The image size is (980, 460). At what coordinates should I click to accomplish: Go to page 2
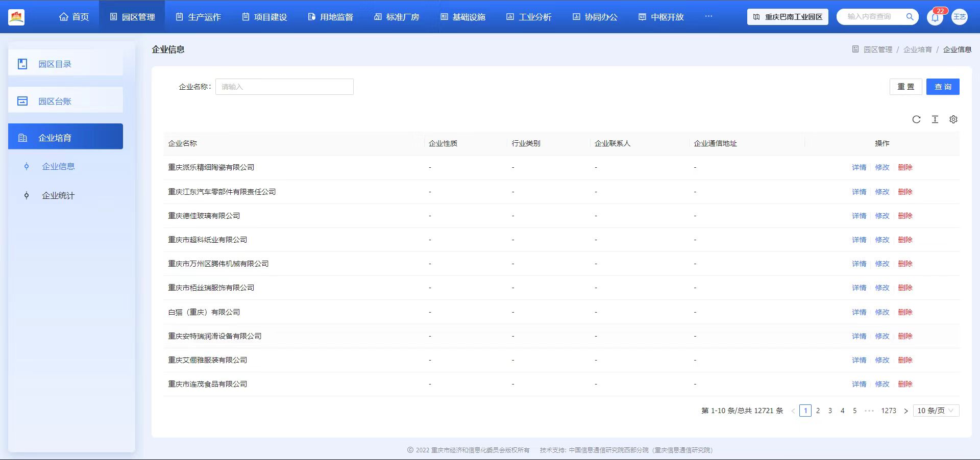pyautogui.click(x=818, y=411)
